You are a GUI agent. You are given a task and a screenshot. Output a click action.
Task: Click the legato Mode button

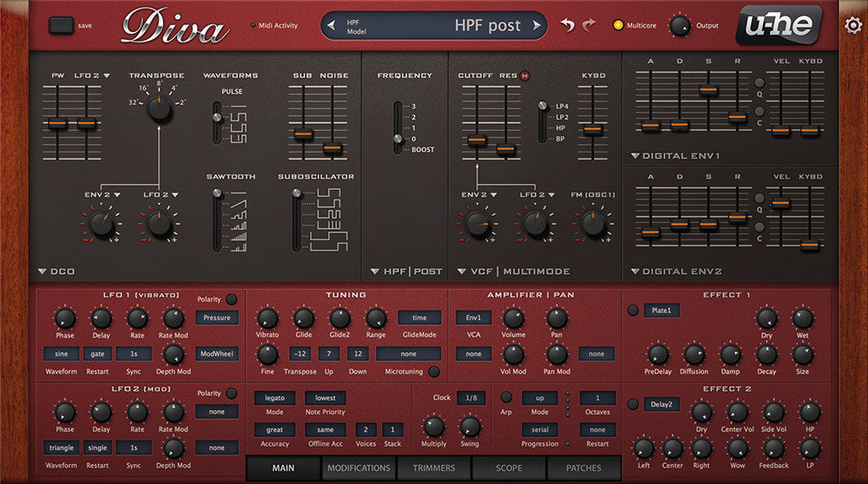click(274, 398)
